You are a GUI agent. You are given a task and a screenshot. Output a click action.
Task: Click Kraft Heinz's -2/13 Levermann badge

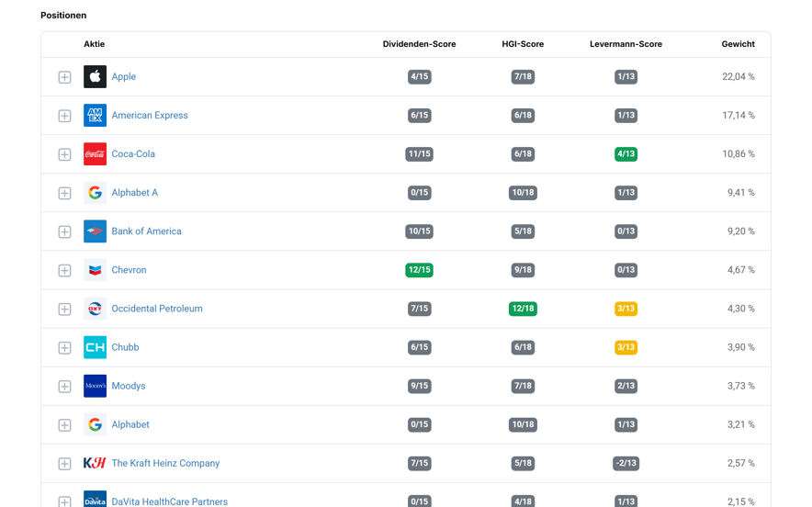(626, 463)
